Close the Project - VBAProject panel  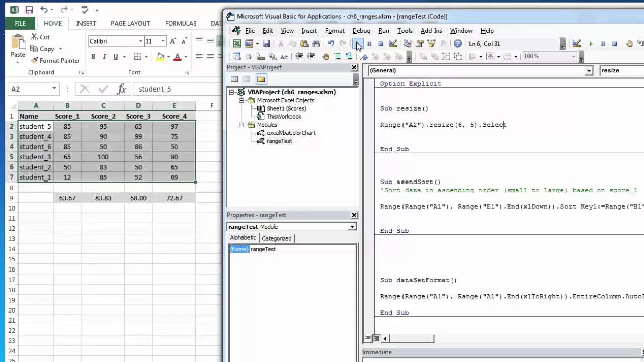(x=354, y=67)
